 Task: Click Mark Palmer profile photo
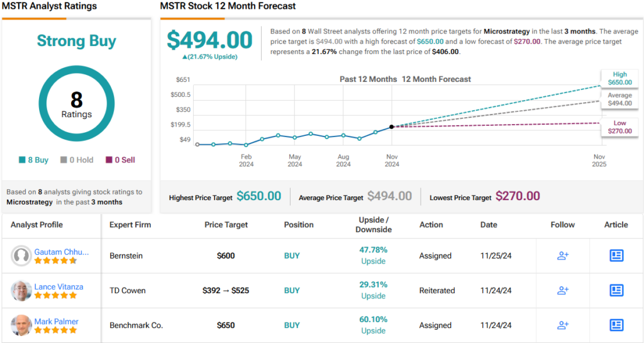pyautogui.click(x=21, y=325)
